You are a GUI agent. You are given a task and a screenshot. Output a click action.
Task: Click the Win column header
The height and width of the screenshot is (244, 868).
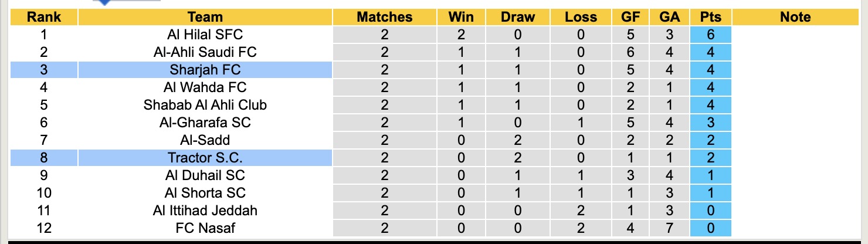click(460, 17)
